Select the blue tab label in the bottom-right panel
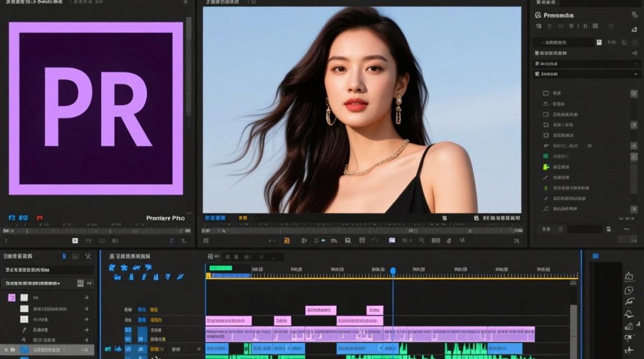This screenshot has width=644, height=359. tap(596, 257)
